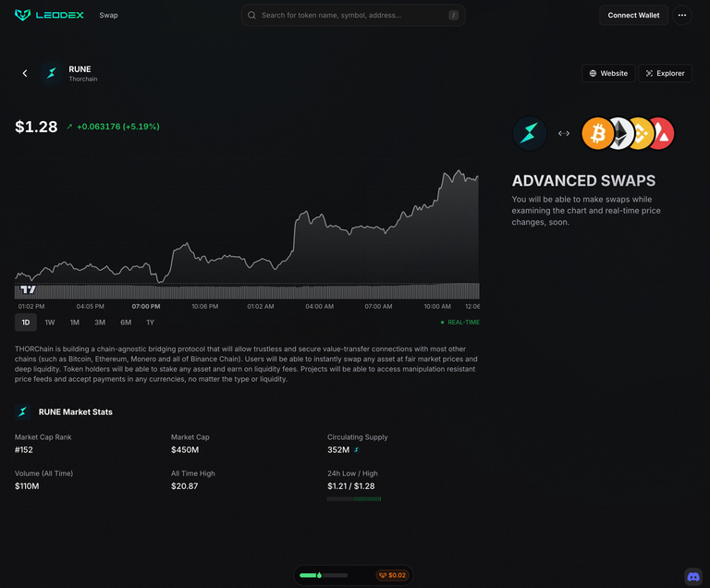
Task: Click the Avalanche coin icon
Action: 663,133
